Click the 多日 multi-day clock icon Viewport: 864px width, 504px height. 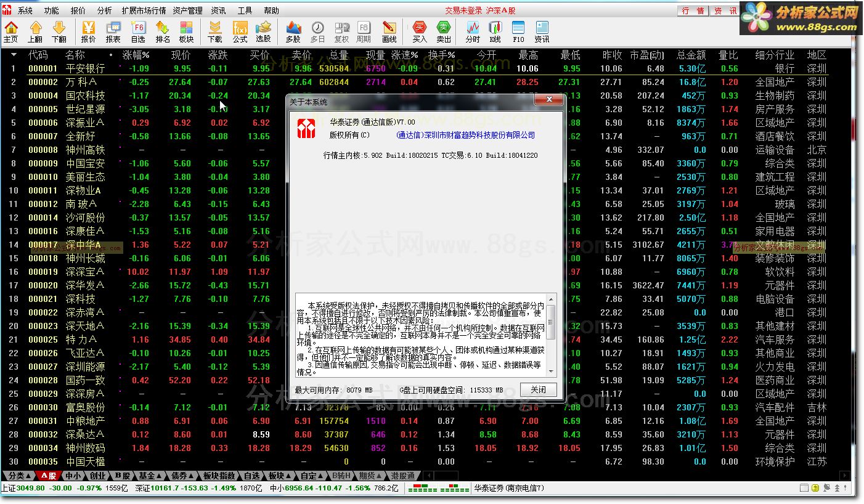[x=317, y=32]
